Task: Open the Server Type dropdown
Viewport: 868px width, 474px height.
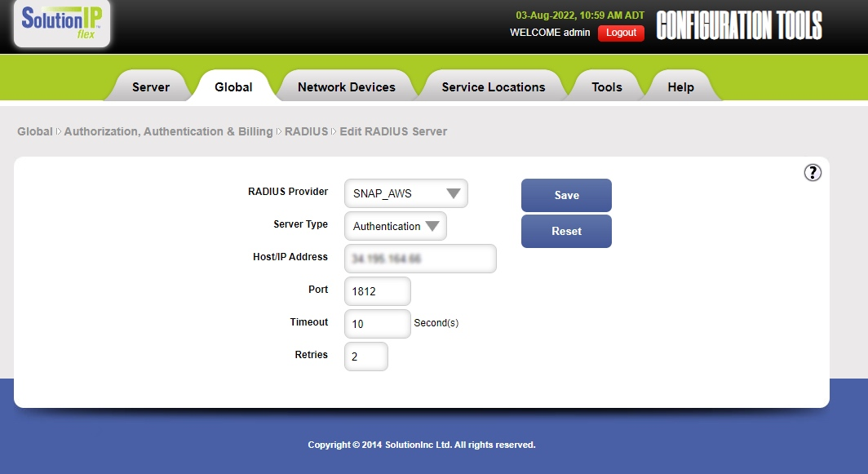Action: point(395,226)
